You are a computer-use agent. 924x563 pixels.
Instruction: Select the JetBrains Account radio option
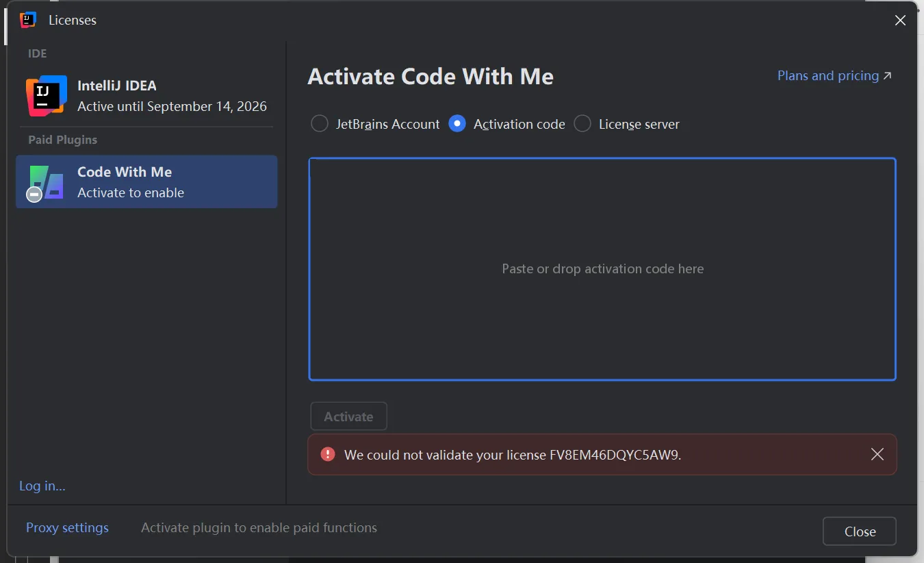[320, 124]
